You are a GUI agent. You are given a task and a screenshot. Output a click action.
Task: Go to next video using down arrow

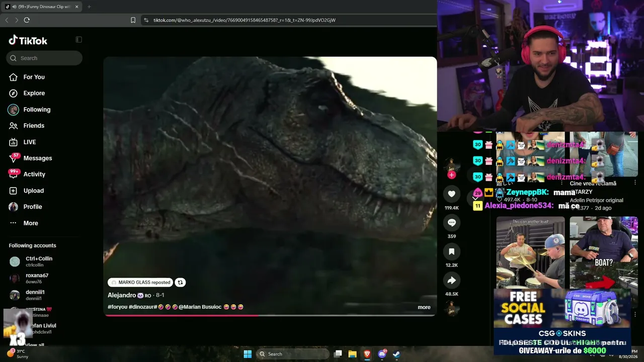(475, 198)
